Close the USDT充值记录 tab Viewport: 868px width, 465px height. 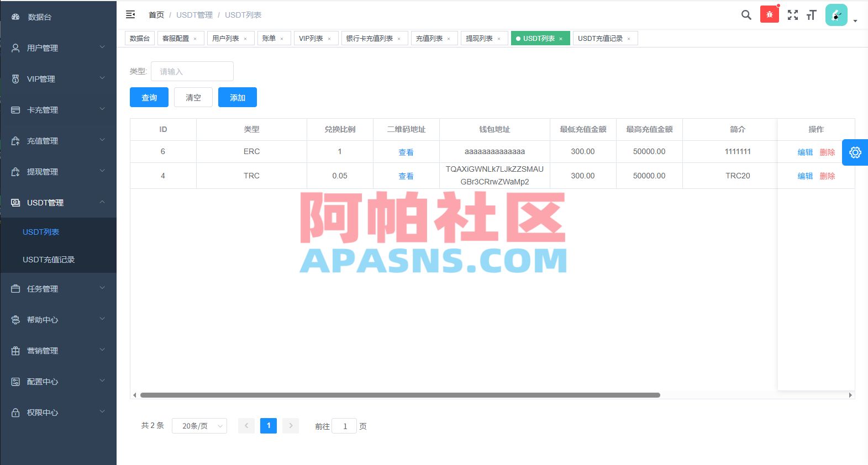[629, 39]
